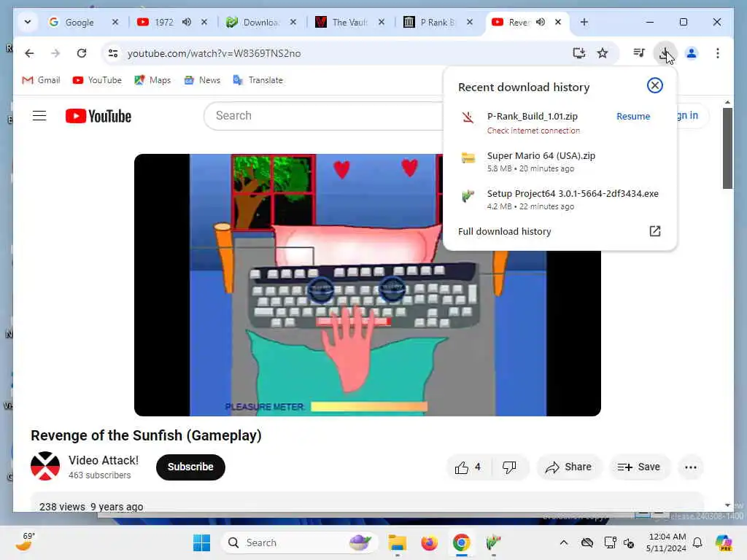Open News bookmark
The height and width of the screenshot is (560, 747).
pos(202,80)
